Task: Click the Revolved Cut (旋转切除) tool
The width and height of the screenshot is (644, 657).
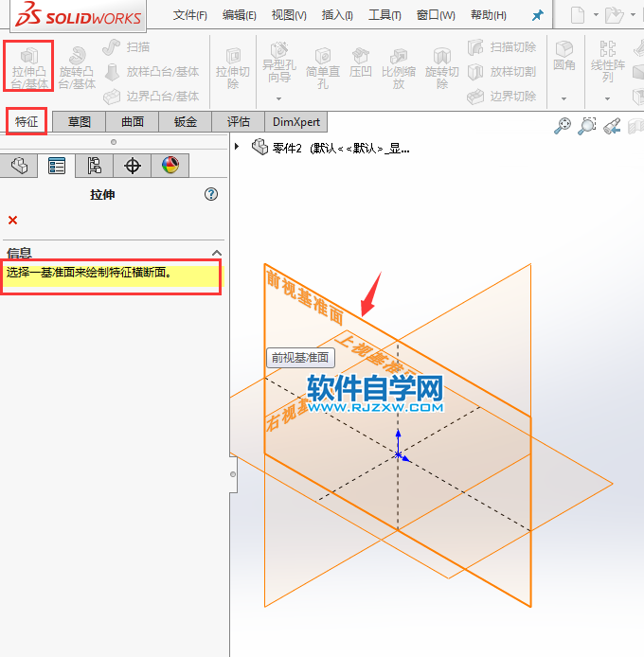Action: tap(442, 68)
